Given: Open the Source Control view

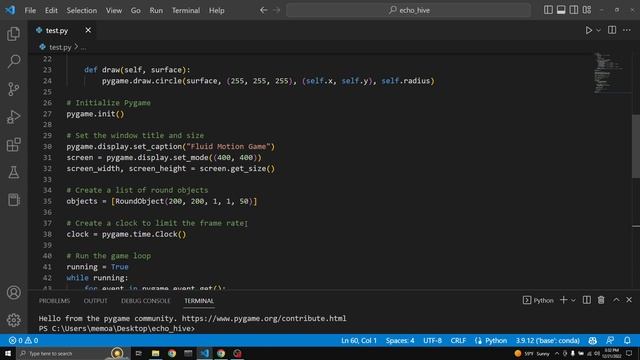Looking at the screenshot, I should click(x=13, y=89).
